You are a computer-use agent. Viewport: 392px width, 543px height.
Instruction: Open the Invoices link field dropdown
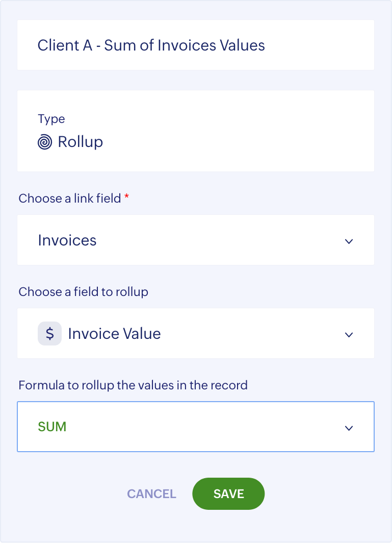pos(196,240)
